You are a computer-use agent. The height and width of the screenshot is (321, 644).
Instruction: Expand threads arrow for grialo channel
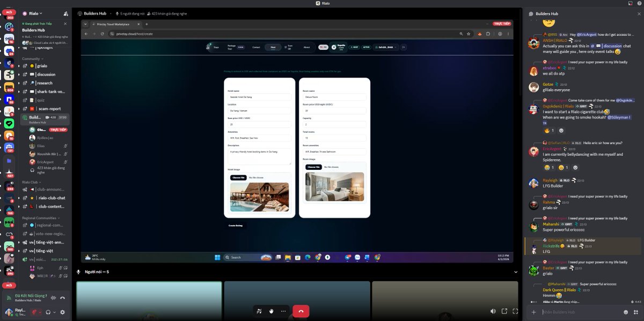click(20, 66)
